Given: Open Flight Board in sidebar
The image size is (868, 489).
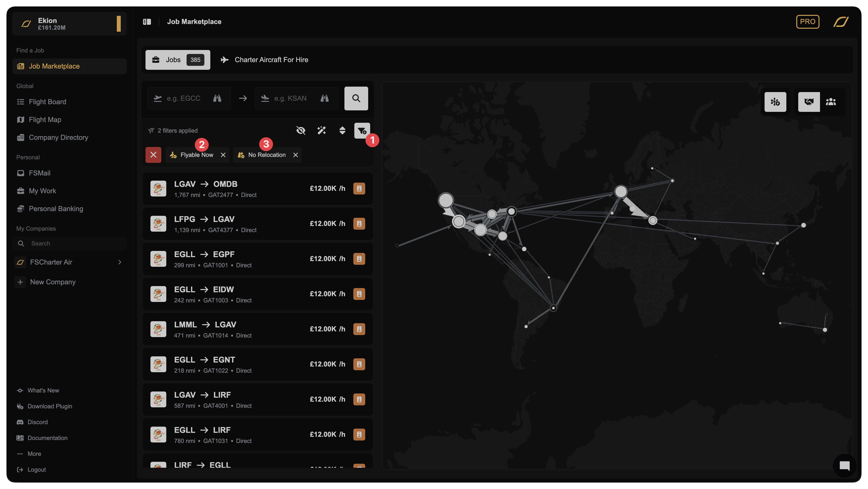Looking at the screenshot, I should [47, 102].
